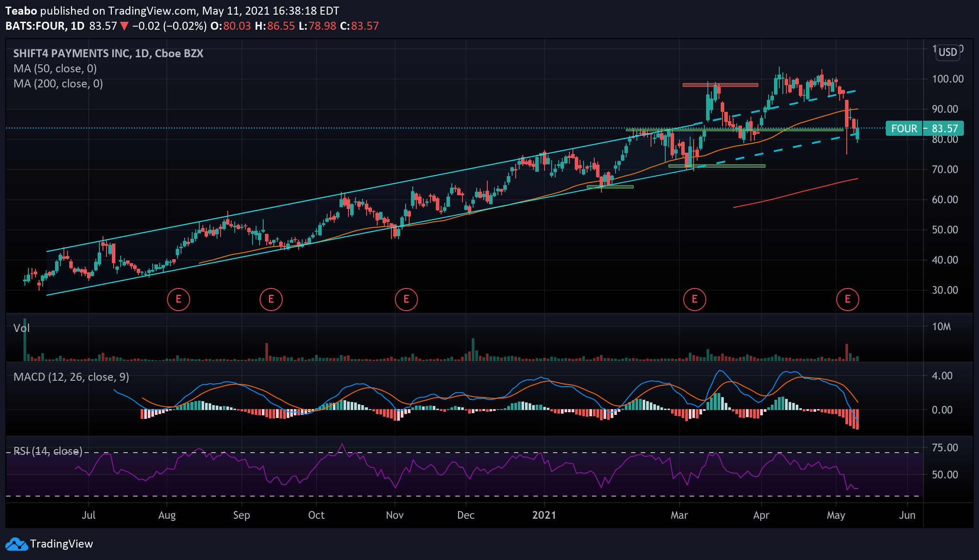Click the Apr date axis label

(x=761, y=515)
